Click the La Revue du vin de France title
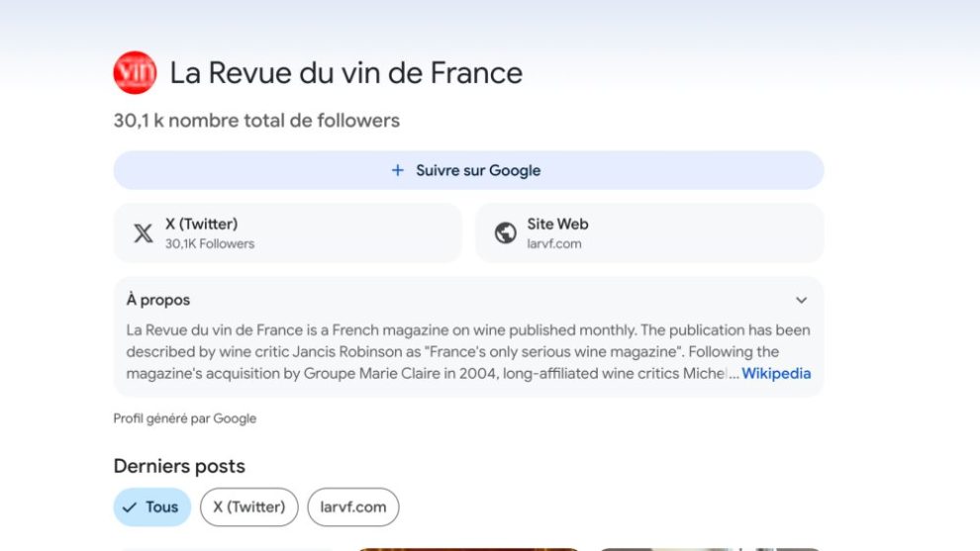This screenshot has height=551, width=980. click(x=345, y=73)
